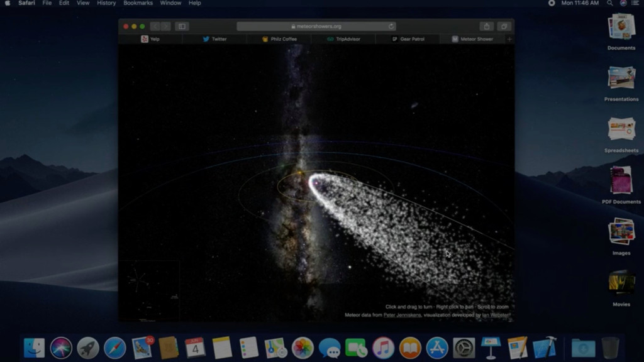This screenshot has width=644, height=362.
Task: Open the Documents desktop stack
Action: pos(621,32)
